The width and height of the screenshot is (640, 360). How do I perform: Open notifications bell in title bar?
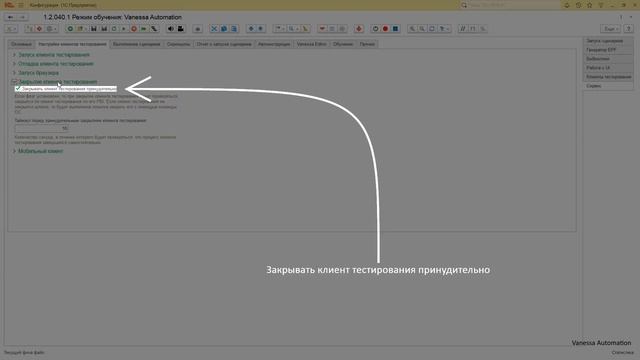tap(567, 5)
